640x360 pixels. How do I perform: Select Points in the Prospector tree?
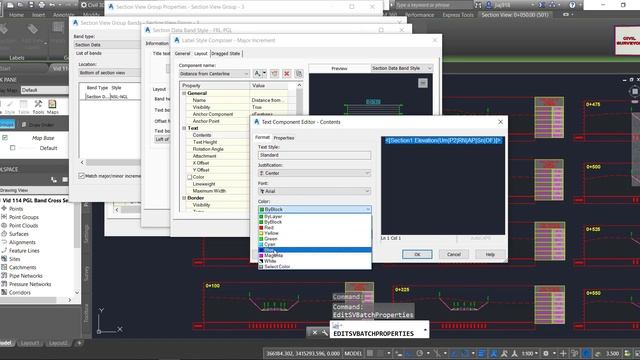click(x=16, y=209)
